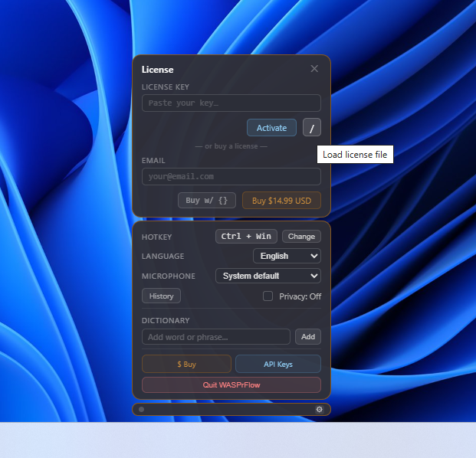Close the License panel
This screenshot has height=458, width=476.
(314, 69)
